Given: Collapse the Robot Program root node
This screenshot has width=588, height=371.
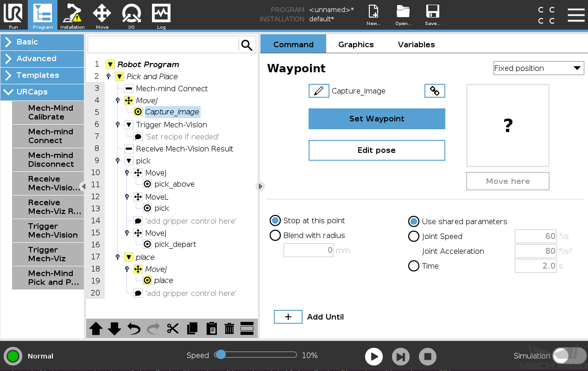Looking at the screenshot, I should (x=110, y=64).
